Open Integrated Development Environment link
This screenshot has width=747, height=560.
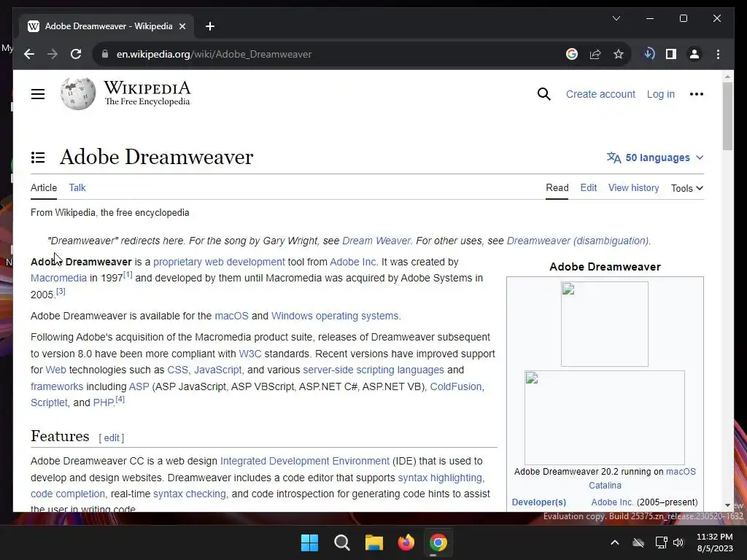[x=305, y=462]
